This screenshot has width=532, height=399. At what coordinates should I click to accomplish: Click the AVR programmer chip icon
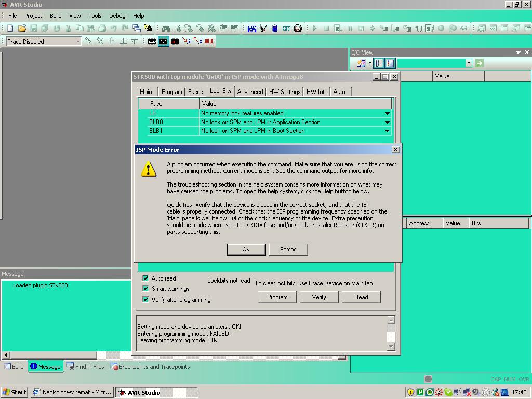(x=164, y=42)
